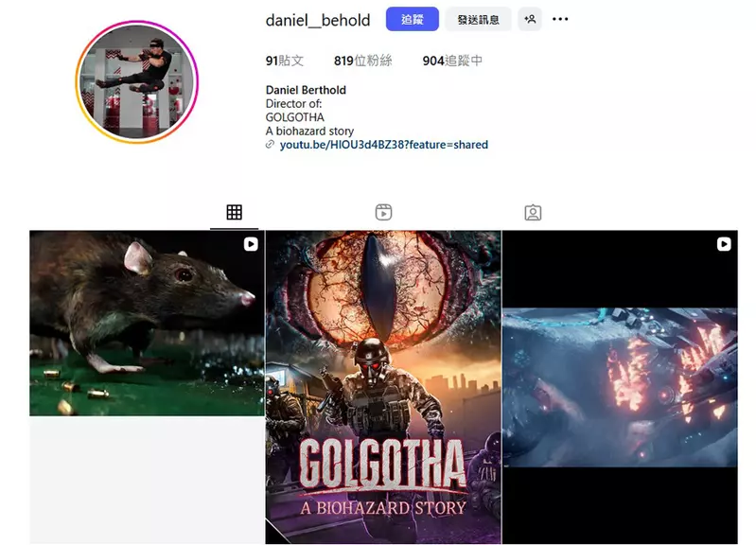This screenshot has width=756, height=545.
Task: Open the three-dot more options menu
Action: [x=560, y=19]
